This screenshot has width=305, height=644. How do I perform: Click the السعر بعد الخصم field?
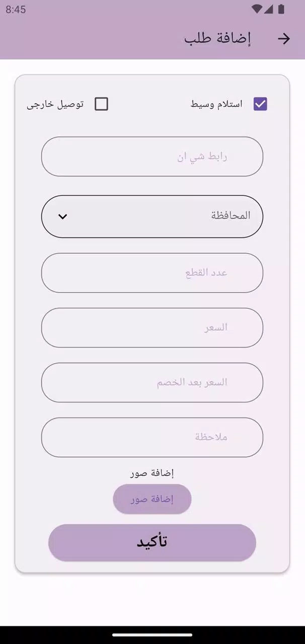[152, 382]
